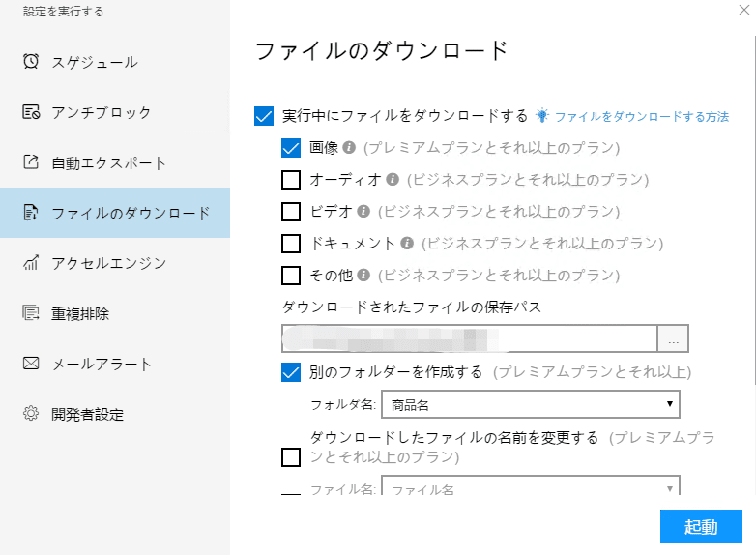Click the Duplicate Removal icon
The height and width of the screenshot is (555, 756).
31,313
